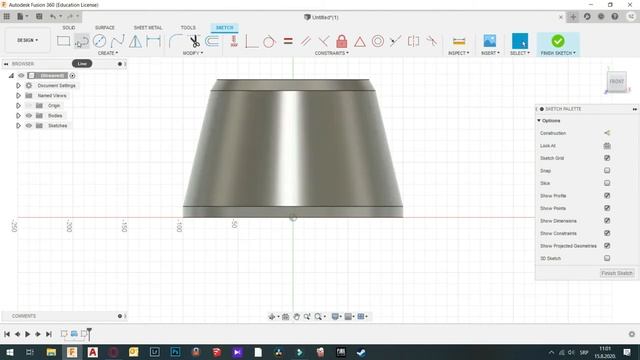Select the Rectangle sketch tool
The width and height of the screenshot is (640, 360).
pyautogui.click(x=63, y=41)
